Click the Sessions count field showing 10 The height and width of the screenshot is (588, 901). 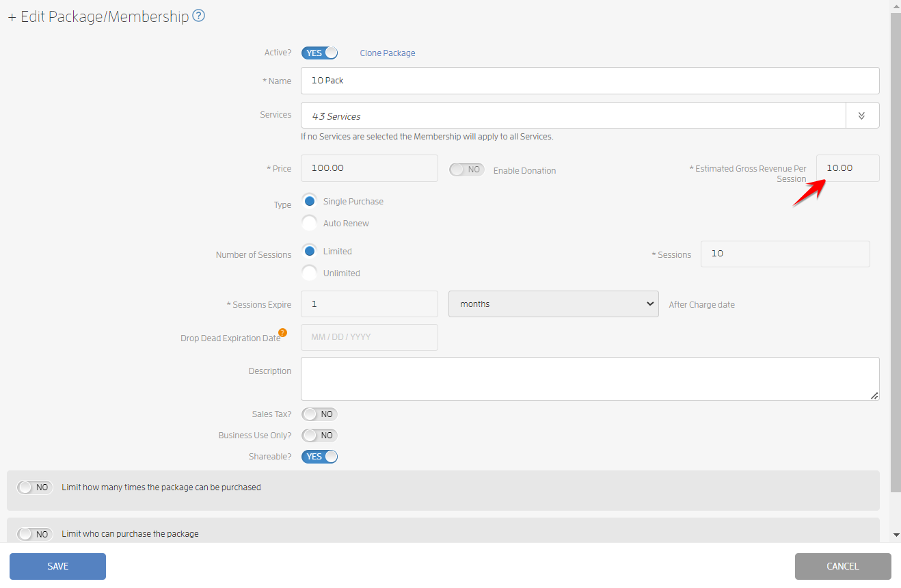[x=785, y=254]
